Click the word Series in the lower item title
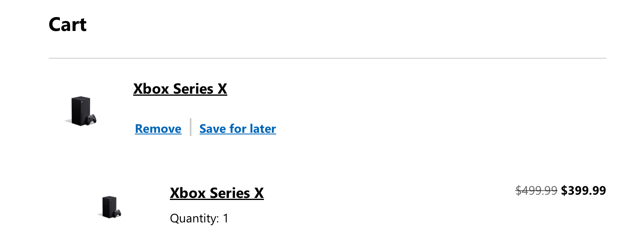This screenshot has width=644, height=246. (230, 193)
